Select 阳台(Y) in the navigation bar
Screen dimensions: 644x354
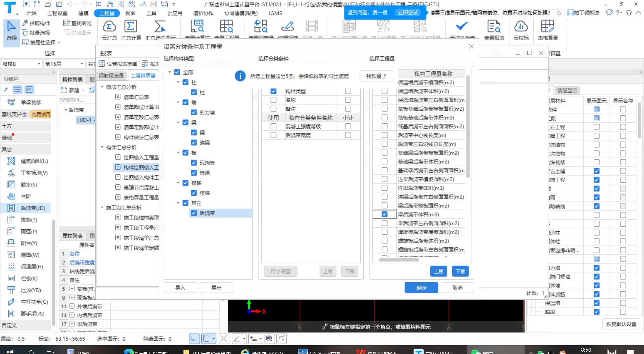tap(23, 243)
